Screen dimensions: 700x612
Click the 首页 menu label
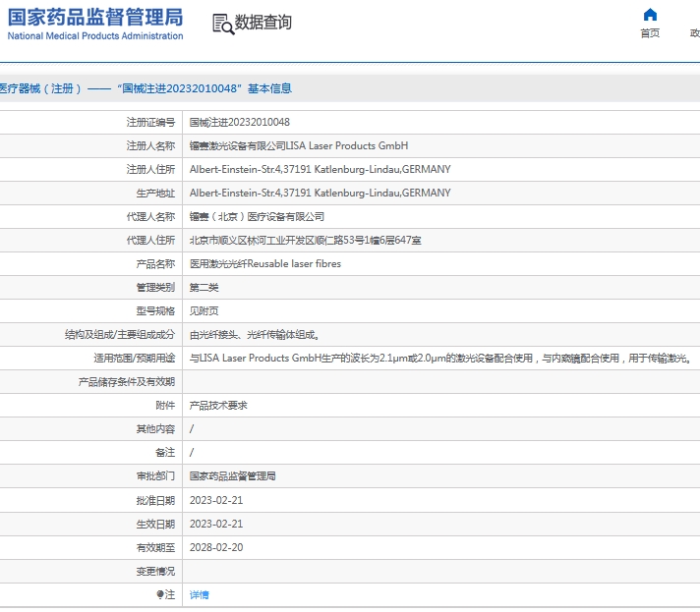pyautogui.click(x=650, y=33)
